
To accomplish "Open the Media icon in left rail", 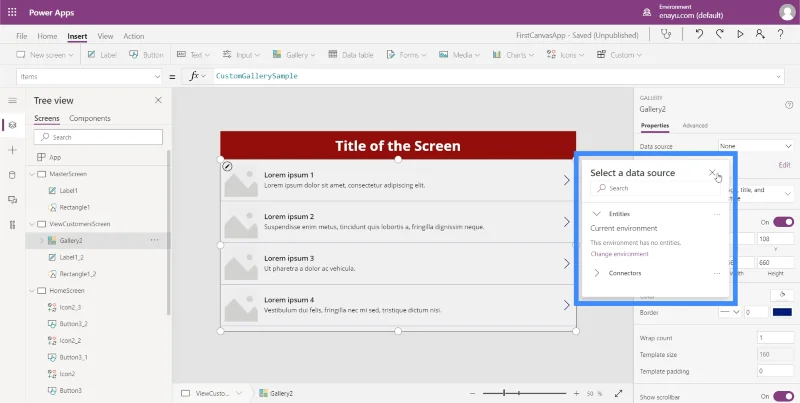I will tap(12, 199).
